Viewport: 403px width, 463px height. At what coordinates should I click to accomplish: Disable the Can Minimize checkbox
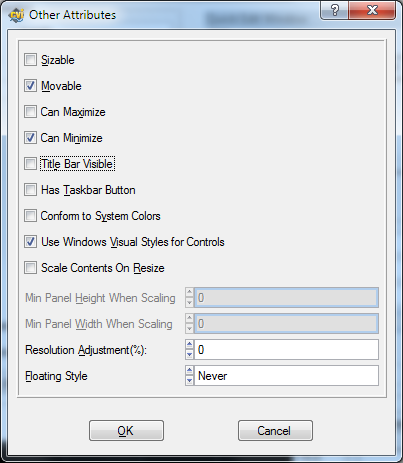pyautogui.click(x=30, y=138)
